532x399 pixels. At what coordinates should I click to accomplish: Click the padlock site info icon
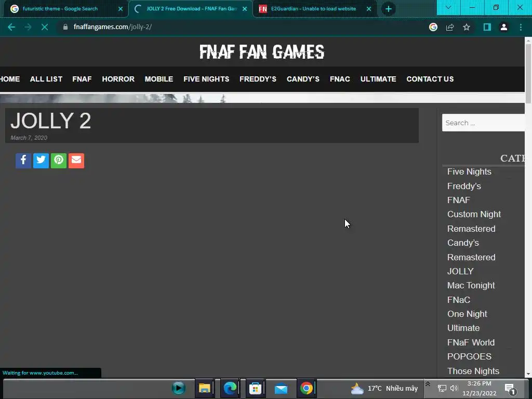pos(65,27)
